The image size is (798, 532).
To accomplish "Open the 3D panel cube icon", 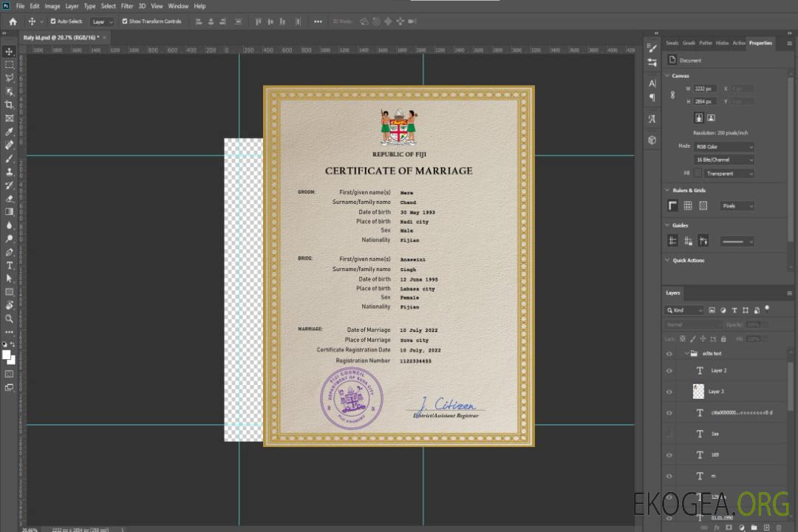I will [652, 140].
